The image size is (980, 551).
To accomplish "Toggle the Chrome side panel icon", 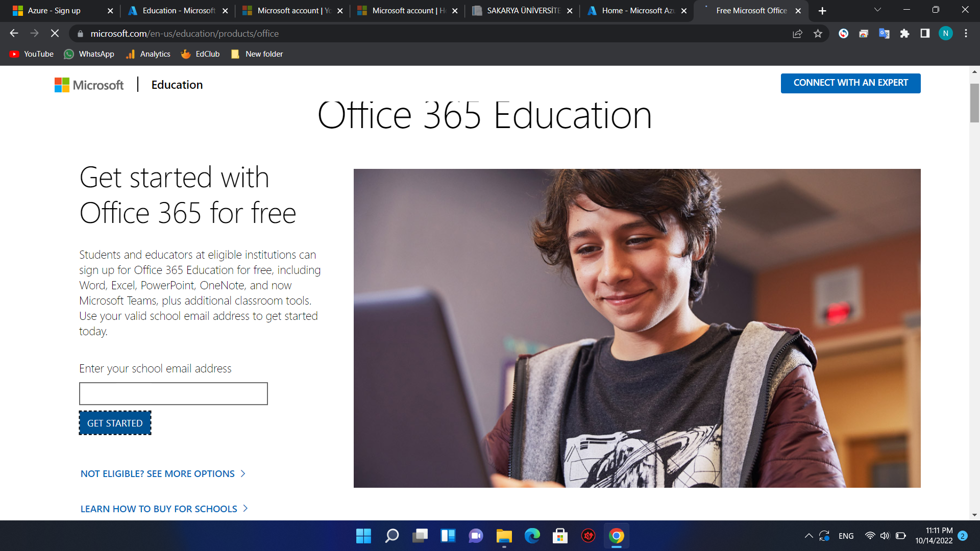I will click(x=925, y=34).
